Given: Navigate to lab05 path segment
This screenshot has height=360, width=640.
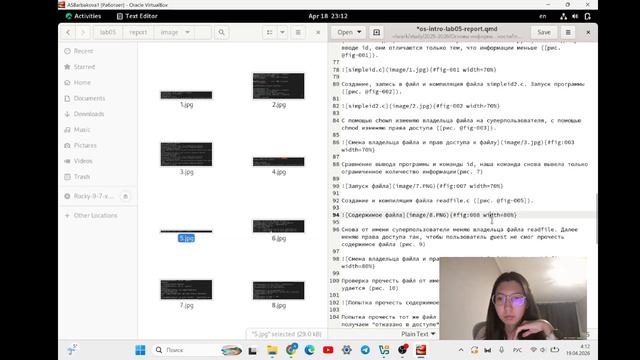Looking at the screenshot, I should [x=108, y=32].
